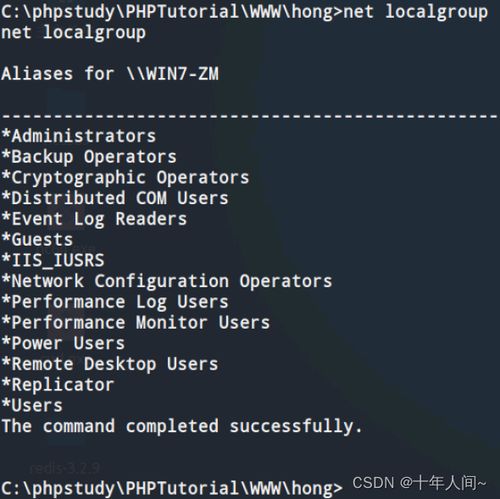Click the bottom command prompt line
The height and width of the screenshot is (499, 500).
click(172, 488)
